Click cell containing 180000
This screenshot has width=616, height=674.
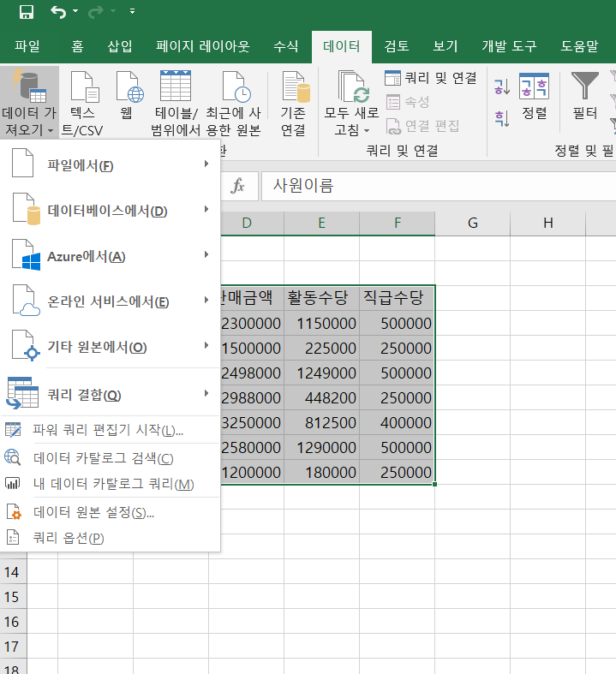click(321, 472)
